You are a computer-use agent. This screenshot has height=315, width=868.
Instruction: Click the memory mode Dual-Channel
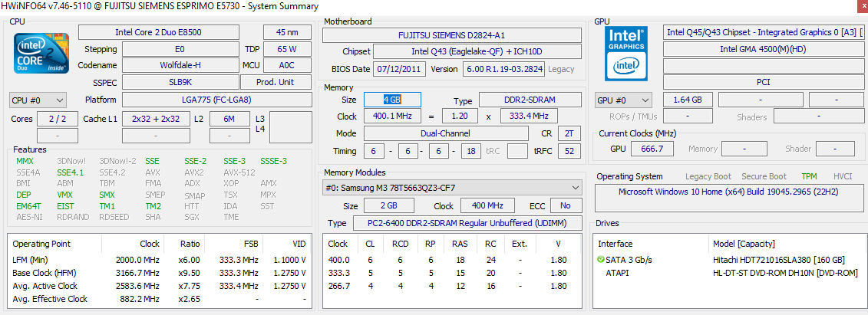pyautogui.click(x=446, y=133)
